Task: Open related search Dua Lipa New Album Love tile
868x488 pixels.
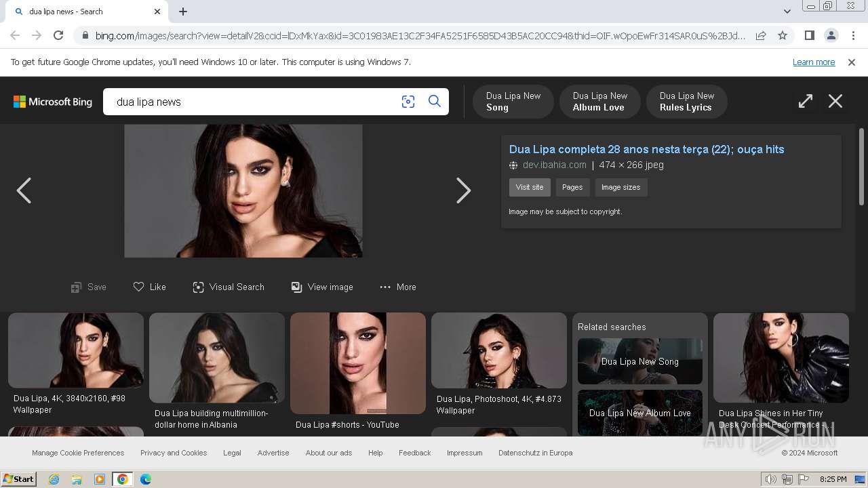Action: [640, 413]
